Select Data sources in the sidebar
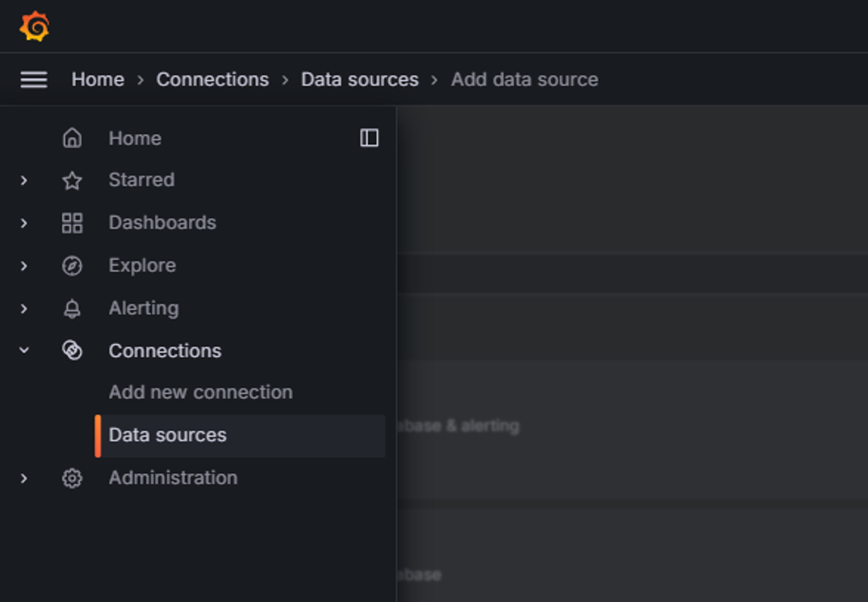The height and width of the screenshot is (602, 868). coord(168,435)
